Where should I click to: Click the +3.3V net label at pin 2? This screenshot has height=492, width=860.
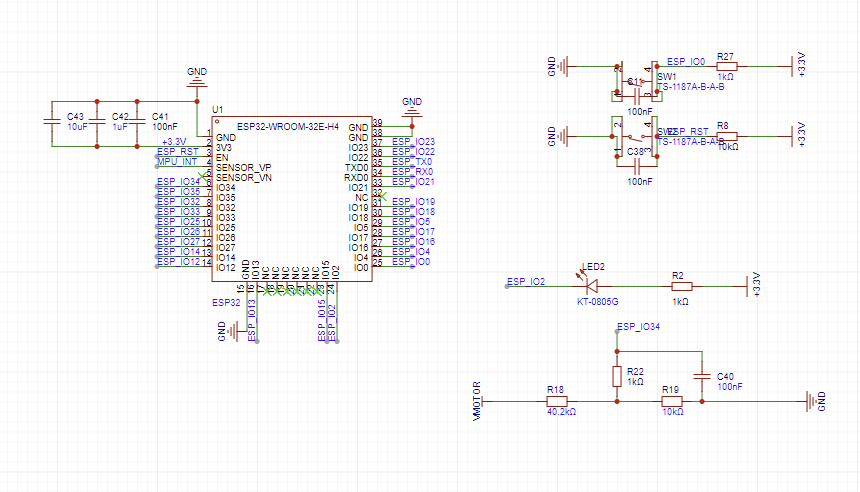click(174, 142)
